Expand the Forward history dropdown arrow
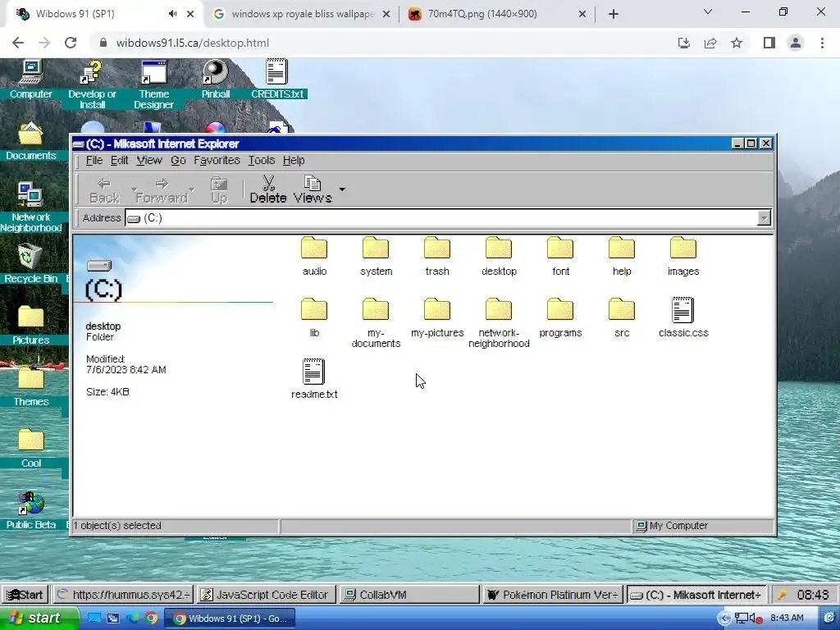The image size is (840, 630). point(192,189)
